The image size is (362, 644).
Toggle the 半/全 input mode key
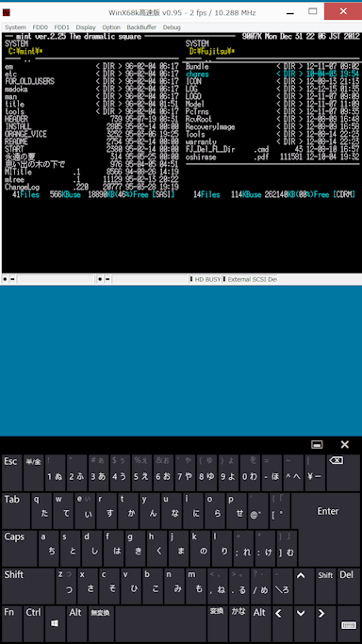tap(33, 472)
